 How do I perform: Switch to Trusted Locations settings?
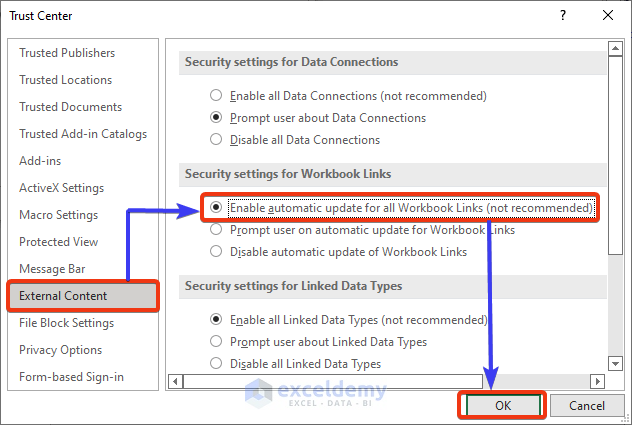[65, 80]
